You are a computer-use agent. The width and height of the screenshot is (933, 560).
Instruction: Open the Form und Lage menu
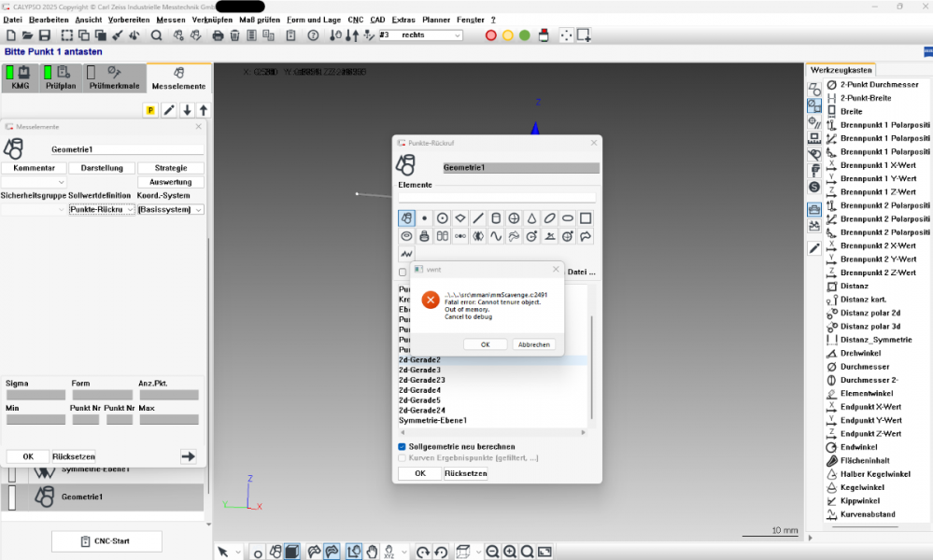coord(314,20)
